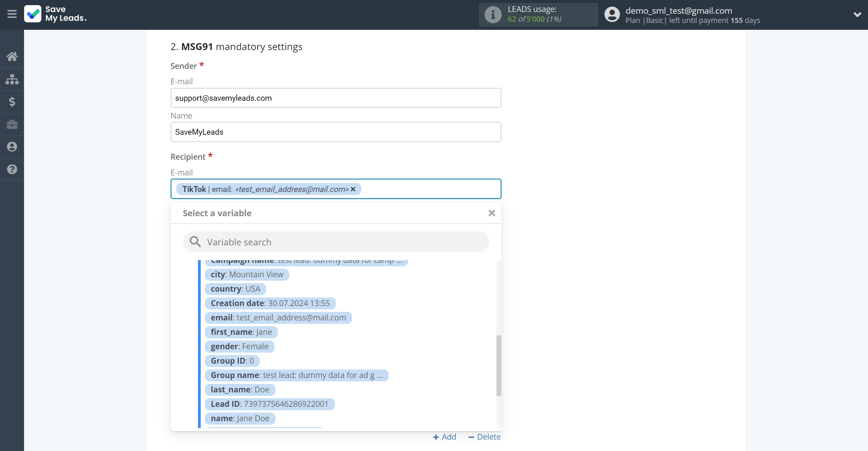Open the help question mark icon
Image resolution: width=868 pixels, height=451 pixels.
click(x=12, y=169)
